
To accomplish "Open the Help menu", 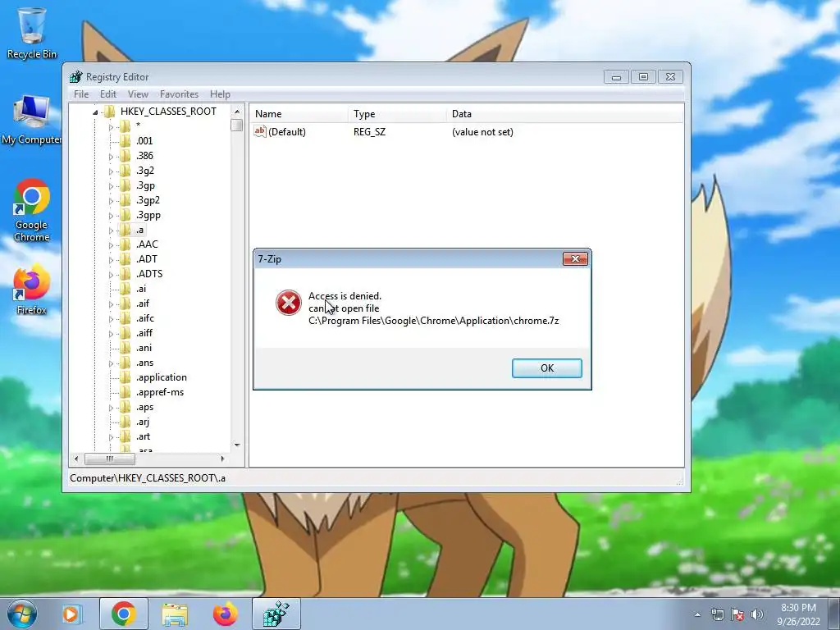I will tap(220, 94).
